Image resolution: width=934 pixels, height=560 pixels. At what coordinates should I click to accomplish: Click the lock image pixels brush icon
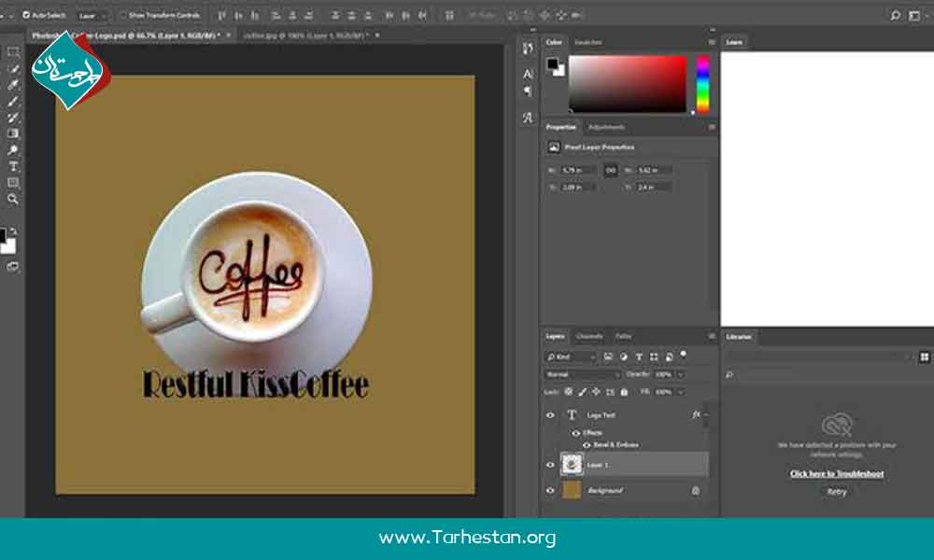pyautogui.click(x=581, y=392)
